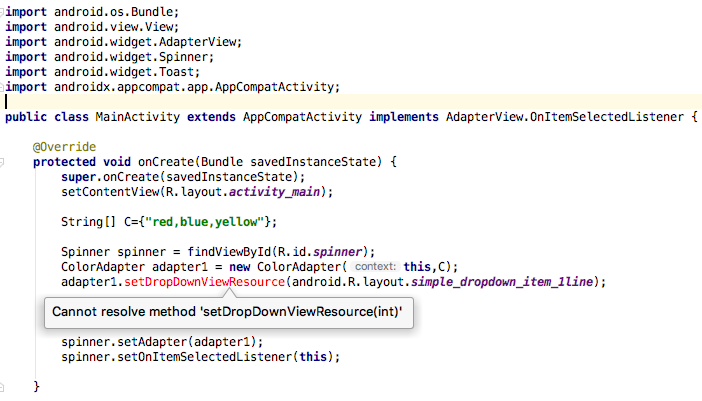Click import android.widget.AdapterView line

pos(124,42)
